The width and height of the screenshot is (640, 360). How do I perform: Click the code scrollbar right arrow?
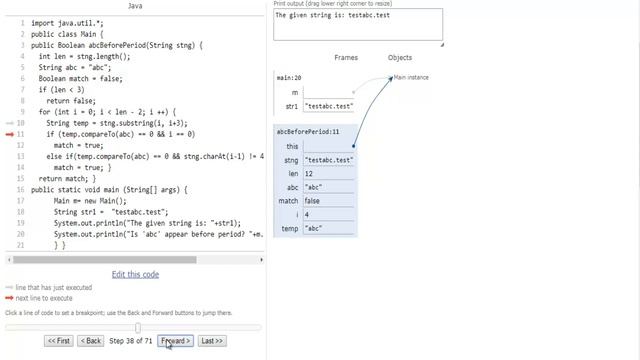(261, 260)
